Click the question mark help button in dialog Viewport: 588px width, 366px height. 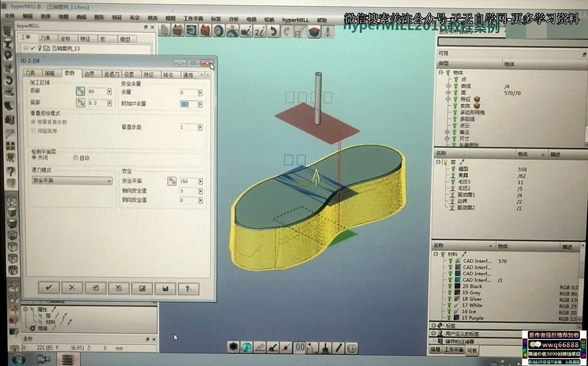pos(188,289)
